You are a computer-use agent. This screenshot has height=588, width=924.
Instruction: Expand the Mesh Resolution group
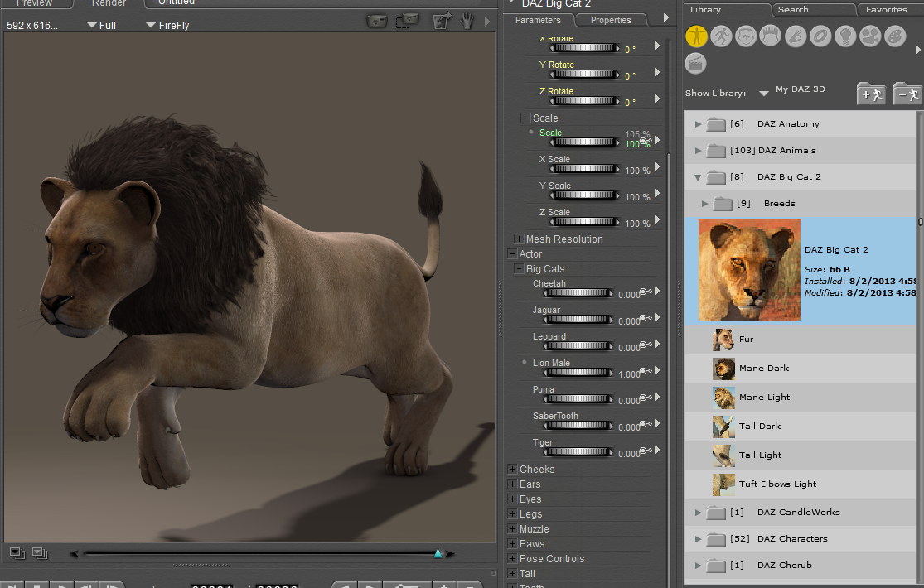pos(519,239)
